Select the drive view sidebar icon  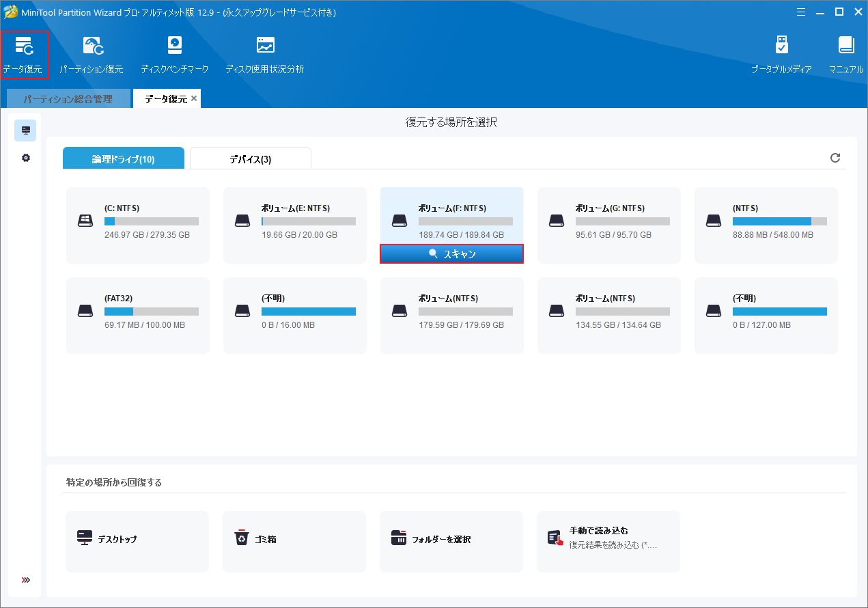coord(25,130)
